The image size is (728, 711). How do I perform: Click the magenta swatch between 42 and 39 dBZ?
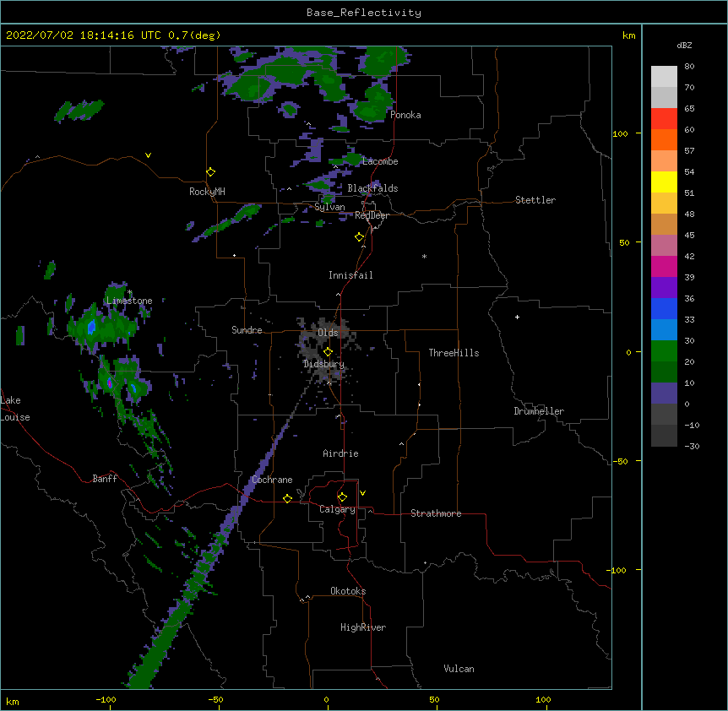click(x=664, y=266)
